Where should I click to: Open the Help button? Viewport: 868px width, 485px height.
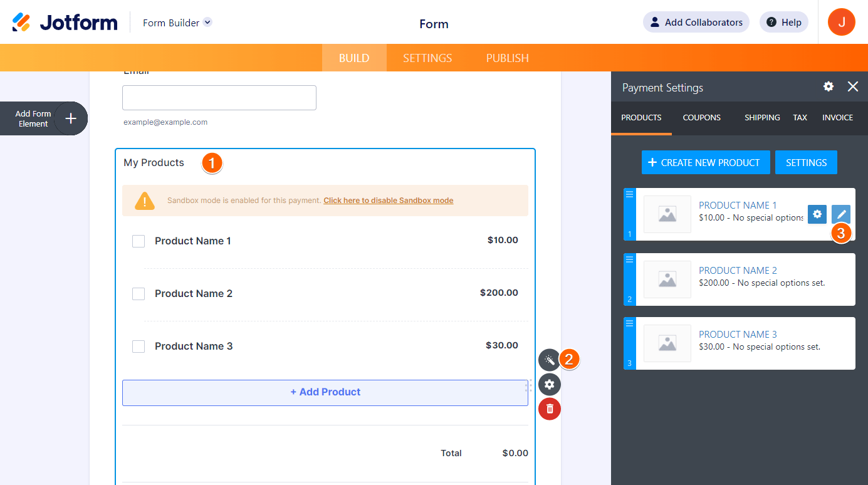[784, 22]
